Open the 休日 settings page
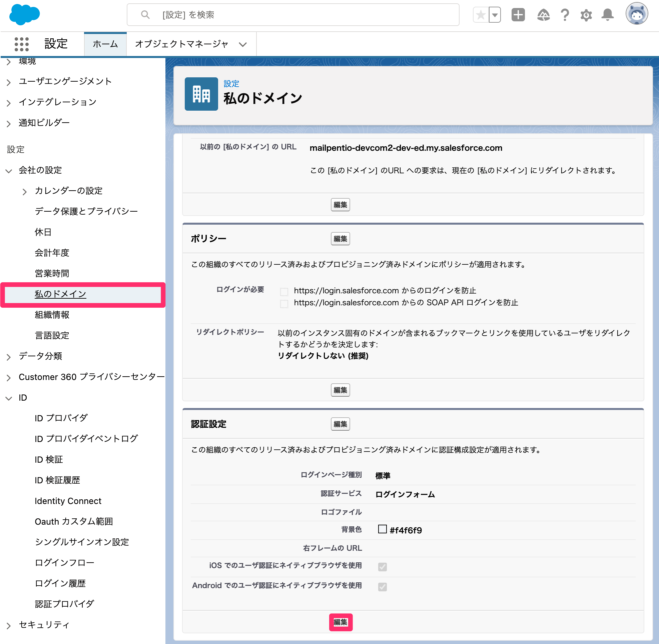The image size is (659, 644). tap(43, 232)
